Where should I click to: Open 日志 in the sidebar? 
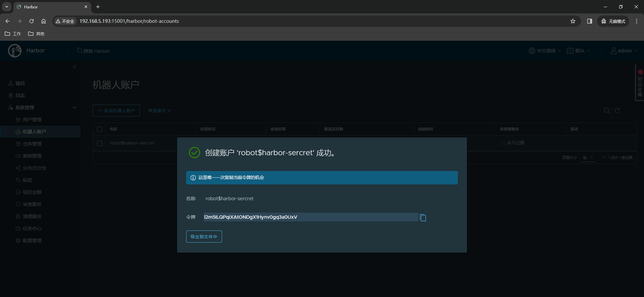[x=17, y=95]
